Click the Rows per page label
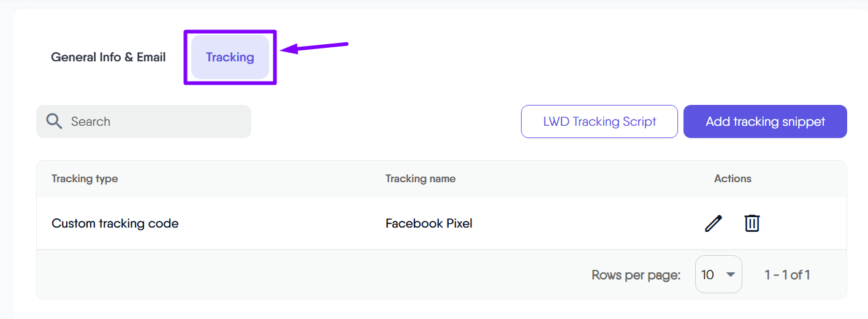 (636, 275)
